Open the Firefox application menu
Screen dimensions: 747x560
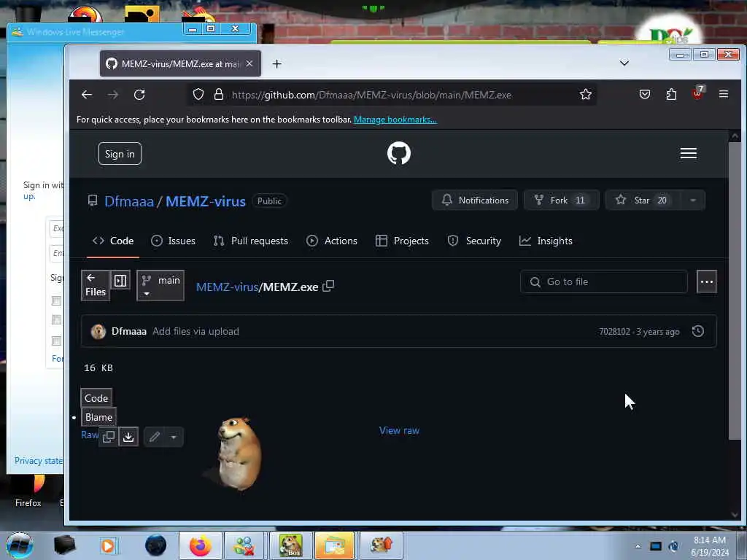point(724,94)
